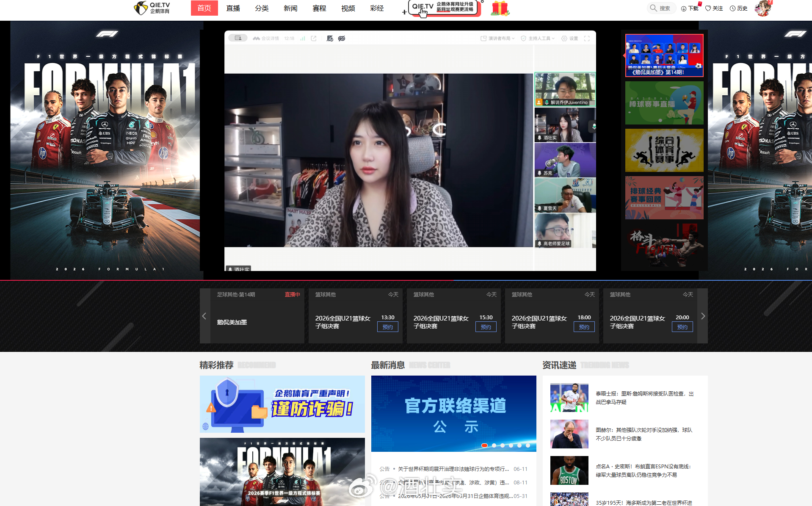This screenshot has height=506, width=812.
Task: Click the fullscreen icon in meeting toolbar
Action: pyautogui.click(x=587, y=39)
